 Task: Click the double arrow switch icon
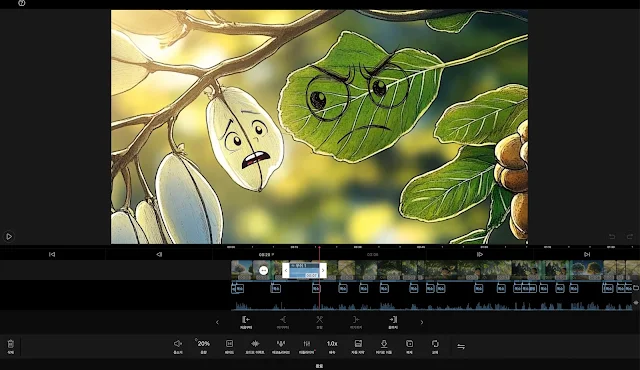(x=461, y=347)
